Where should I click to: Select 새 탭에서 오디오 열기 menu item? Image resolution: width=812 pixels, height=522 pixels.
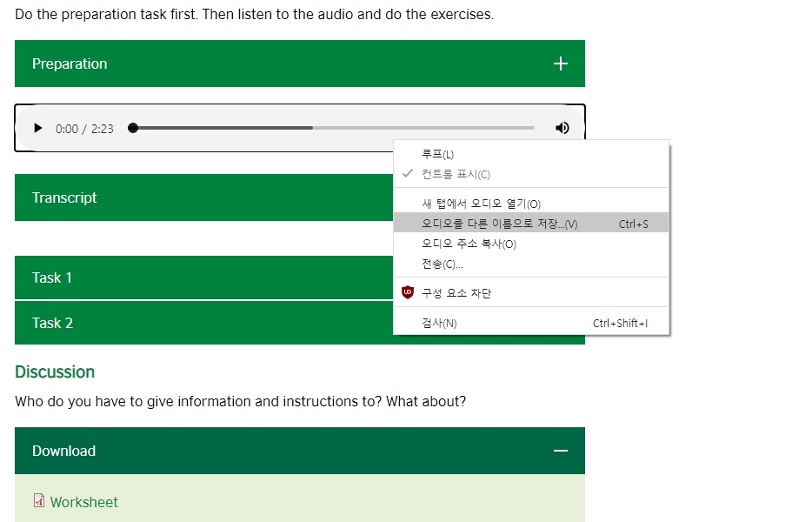[x=531, y=204]
